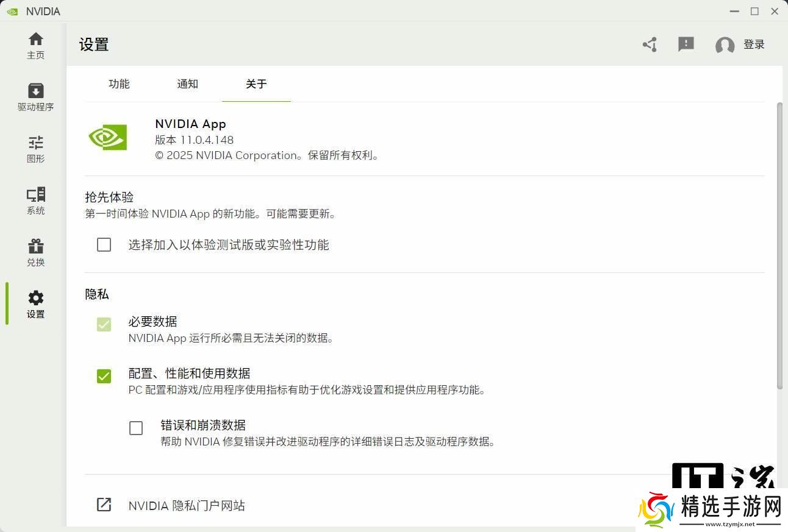
Task: Click the external link icon for privacy portal
Action: (104, 505)
